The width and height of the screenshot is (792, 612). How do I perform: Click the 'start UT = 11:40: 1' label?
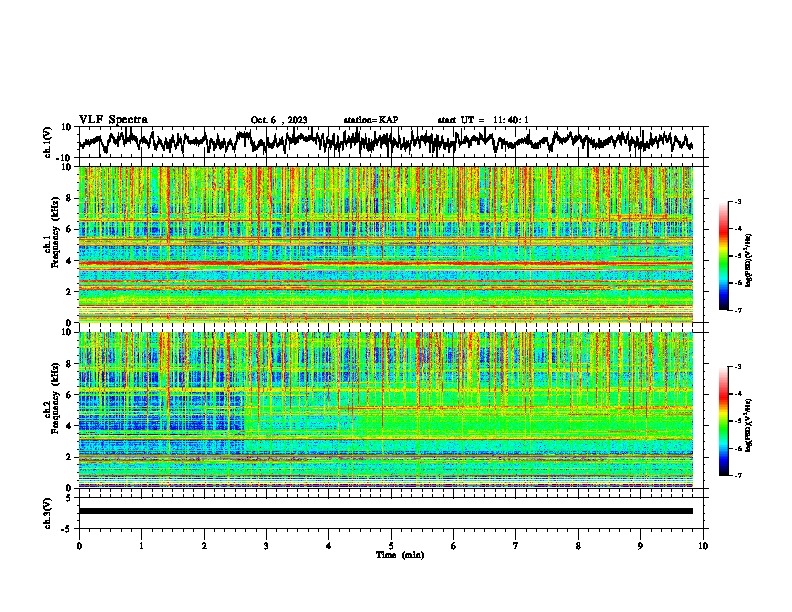coord(483,120)
